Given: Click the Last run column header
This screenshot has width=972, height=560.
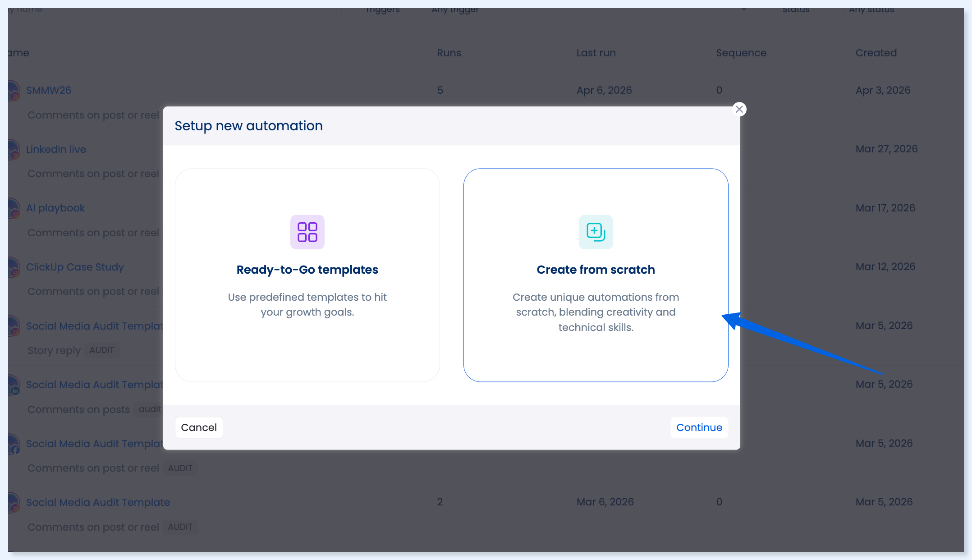Looking at the screenshot, I should coord(596,53).
